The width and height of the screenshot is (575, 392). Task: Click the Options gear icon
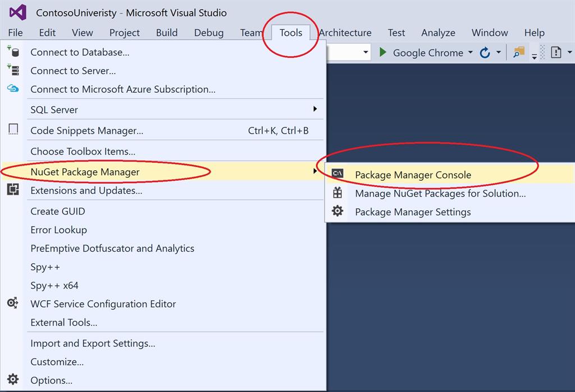point(13,380)
